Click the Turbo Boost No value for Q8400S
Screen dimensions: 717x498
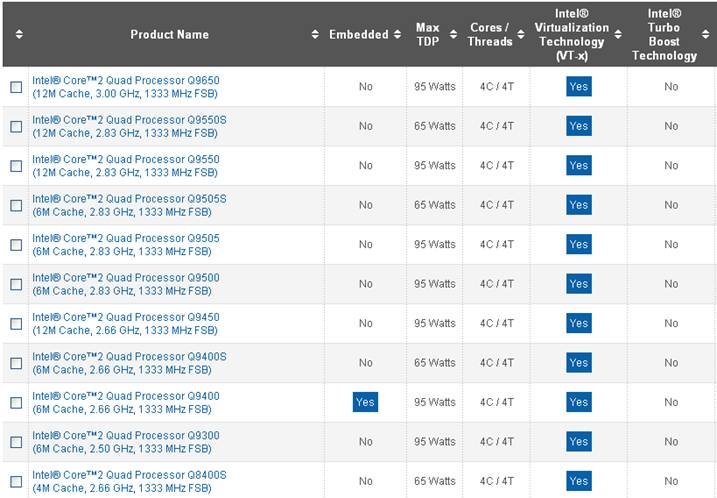(x=671, y=481)
